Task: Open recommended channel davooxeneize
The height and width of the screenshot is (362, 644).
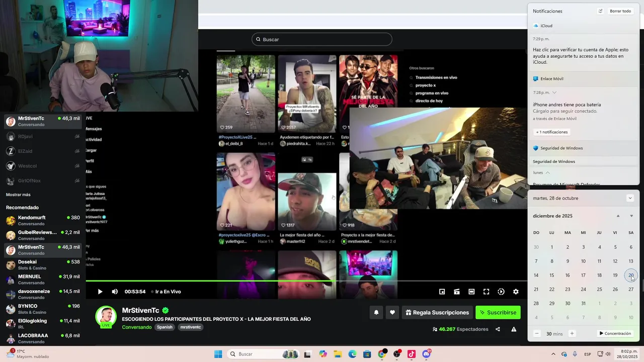Action: point(43,294)
